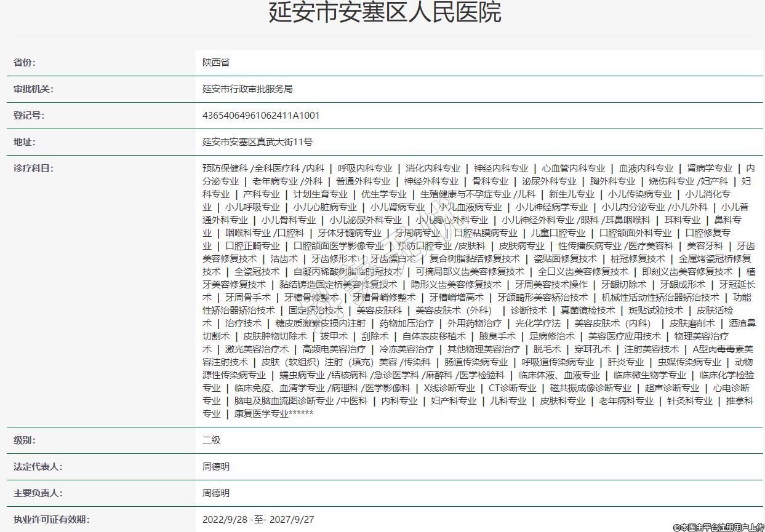
Task: Select the 省份 row label
Action: click(x=25, y=63)
